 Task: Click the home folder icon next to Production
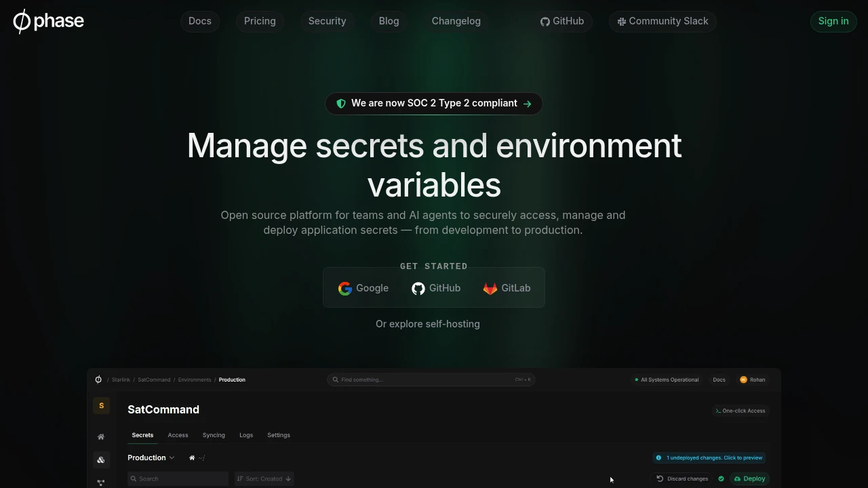point(192,458)
